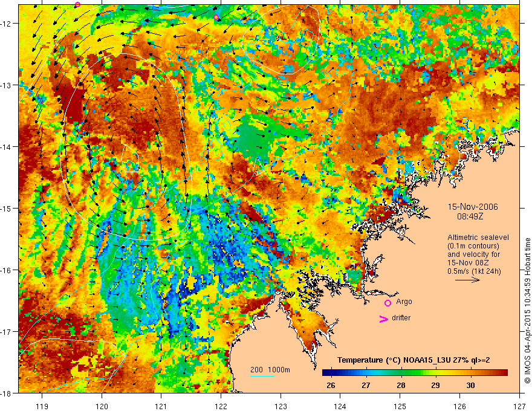The width and height of the screenshot is (532, 411).
Task: Click the colorbar label 29
Action: tap(436, 385)
